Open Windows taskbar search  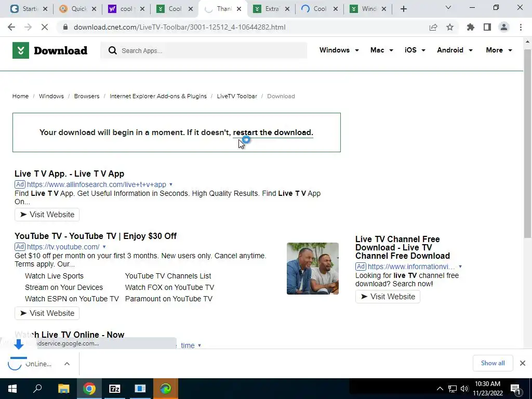click(x=37, y=389)
